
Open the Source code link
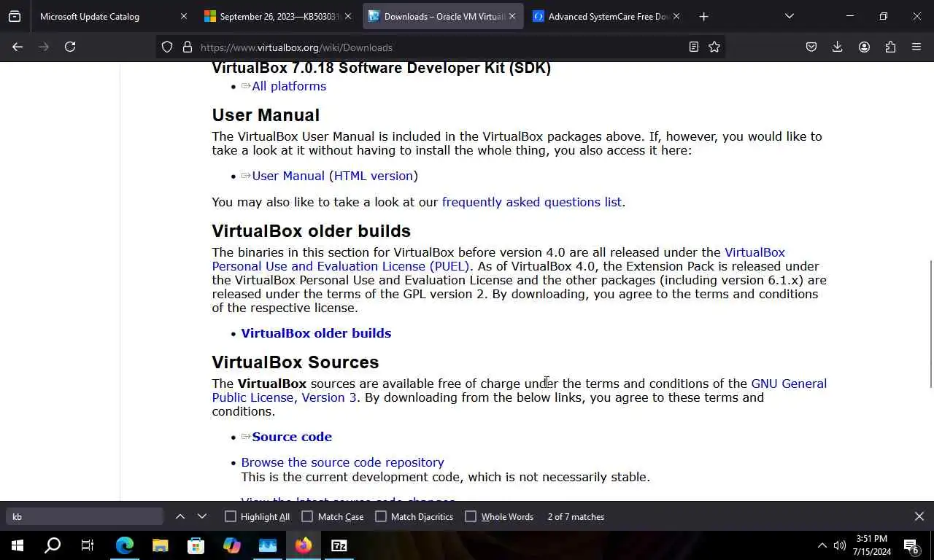[x=292, y=437]
